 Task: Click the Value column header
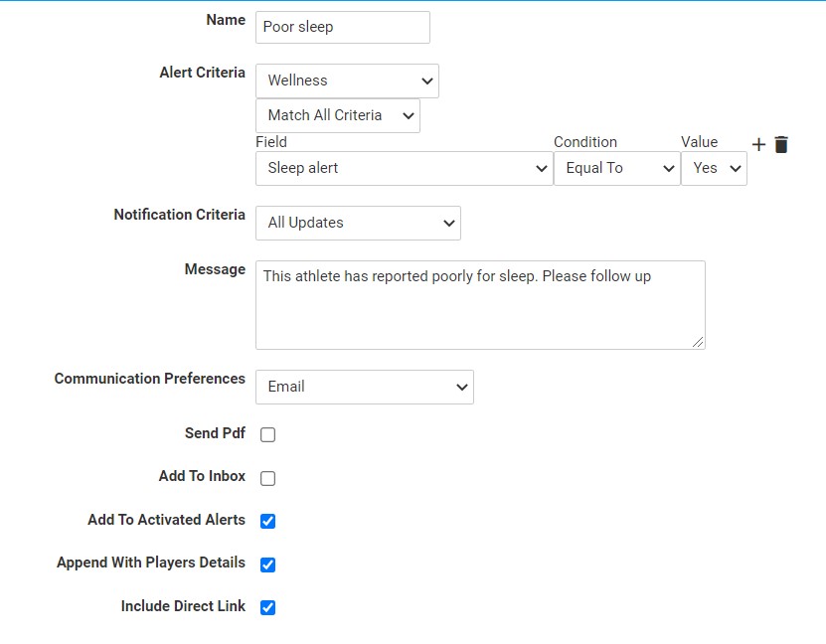point(699,142)
